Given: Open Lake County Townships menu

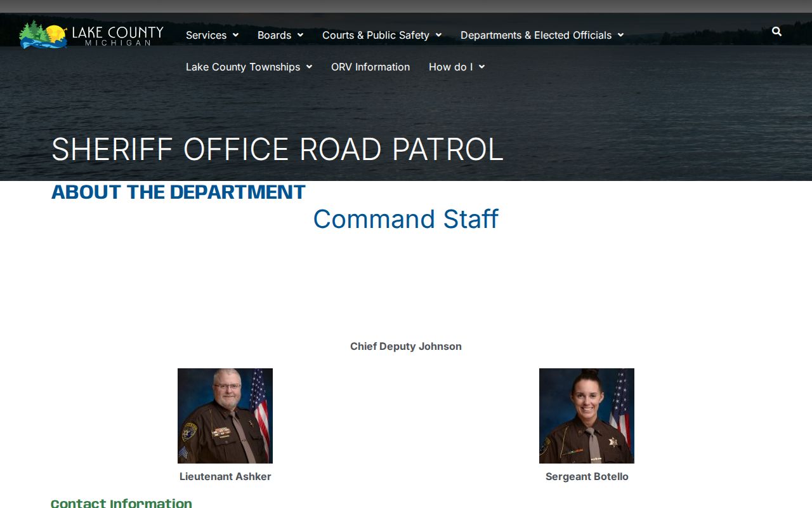Looking at the screenshot, I should (x=243, y=67).
